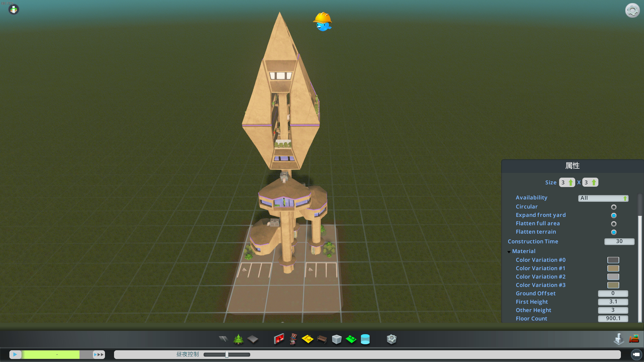Image resolution: width=644 pixels, height=362 pixels.
Task: Pick Color Variation #0 swatch
Action: (613, 260)
